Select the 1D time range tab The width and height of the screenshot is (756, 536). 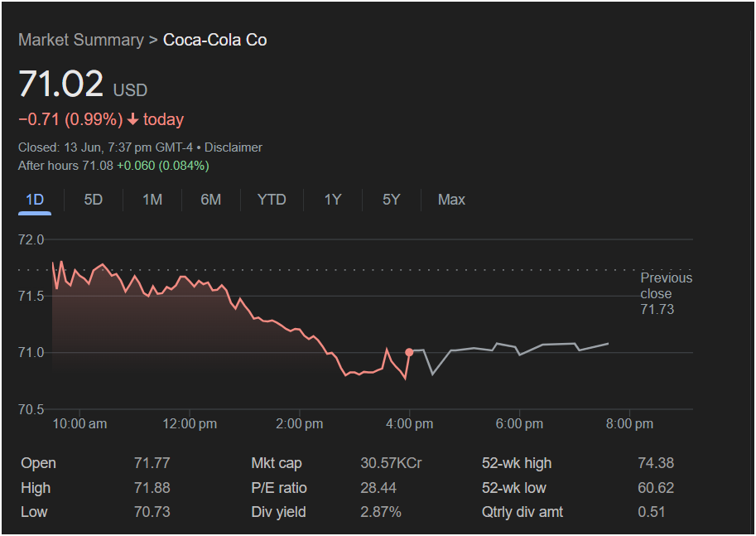coord(35,200)
